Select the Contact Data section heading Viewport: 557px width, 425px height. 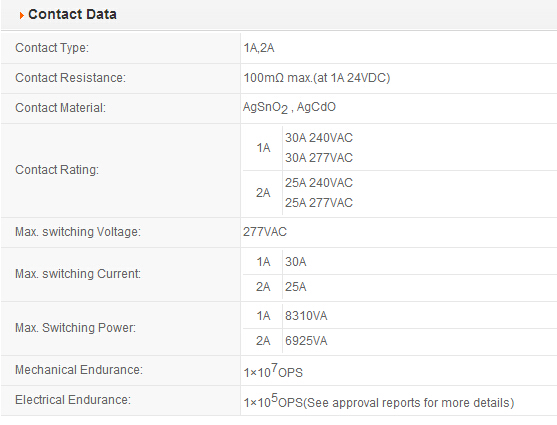pyautogui.click(x=72, y=14)
